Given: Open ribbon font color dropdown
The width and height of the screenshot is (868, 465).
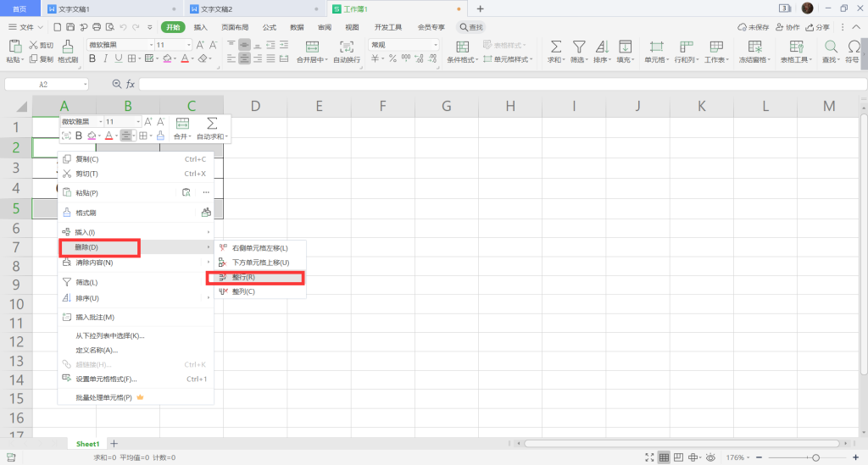Looking at the screenshot, I should (192, 59).
